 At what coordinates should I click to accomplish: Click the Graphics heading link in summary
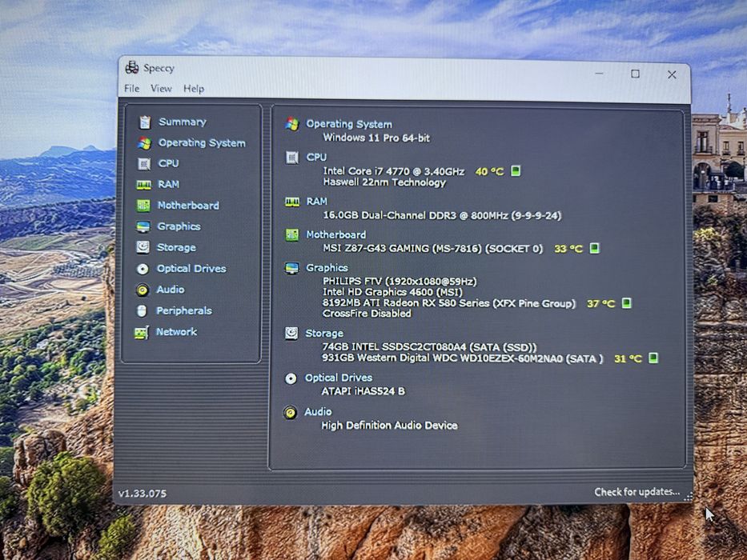(327, 268)
